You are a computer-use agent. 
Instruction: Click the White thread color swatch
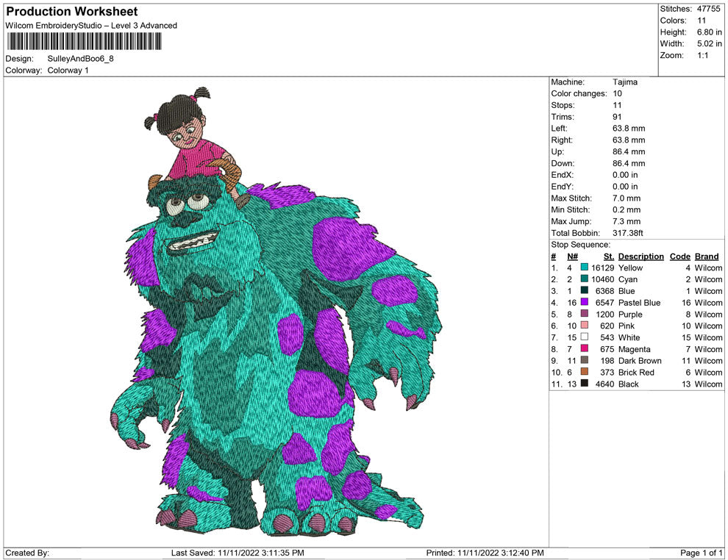click(x=585, y=338)
